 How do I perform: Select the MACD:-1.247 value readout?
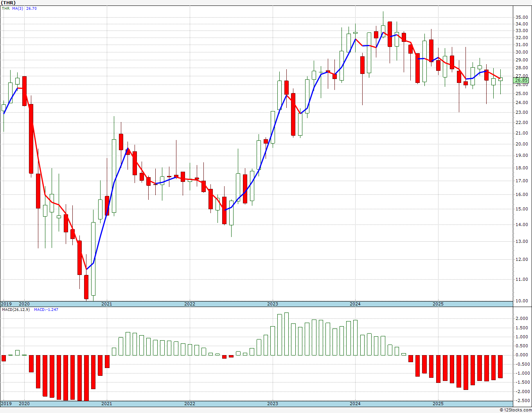46,309
